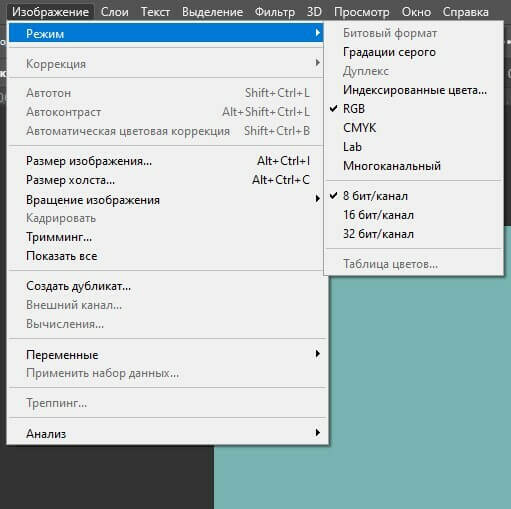Screen dimensions: 511x509
Task: Choose Создать дубликат entry
Action: [166, 286]
